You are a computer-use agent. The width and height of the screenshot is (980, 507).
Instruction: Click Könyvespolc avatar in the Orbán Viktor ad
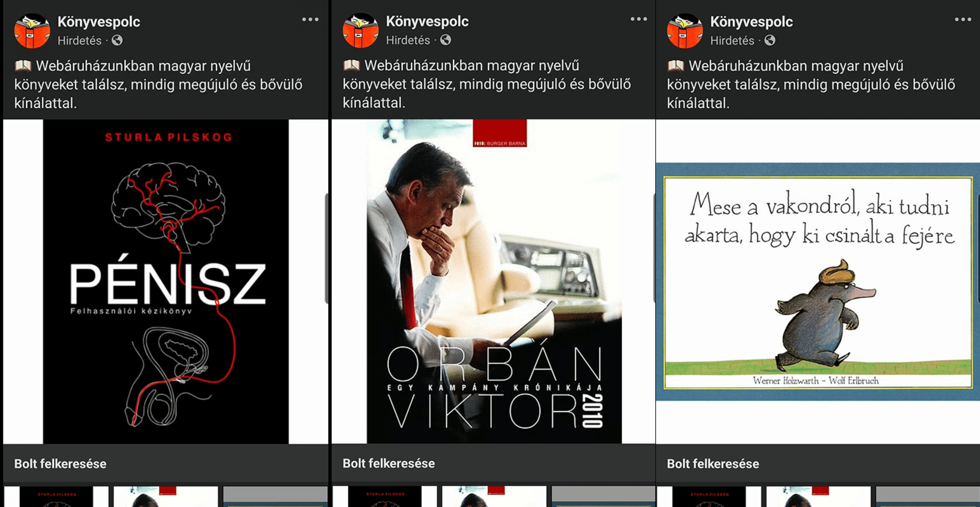tap(360, 30)
